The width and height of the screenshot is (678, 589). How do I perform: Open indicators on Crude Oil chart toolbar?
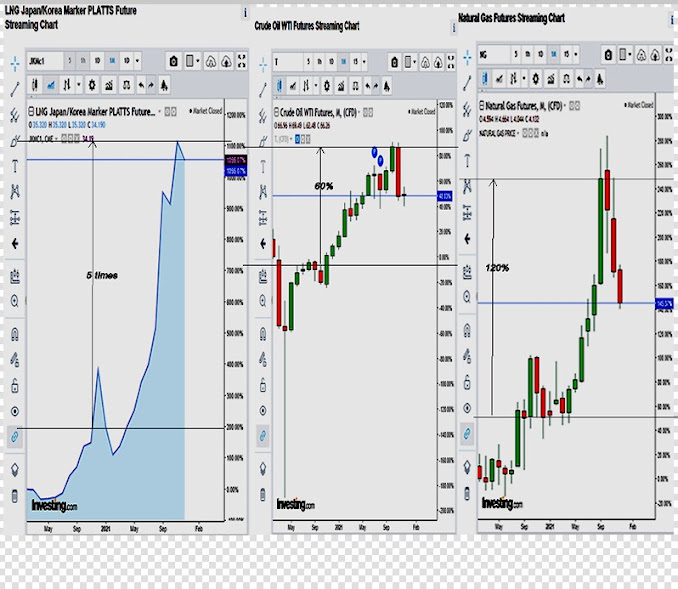tap(341, 86)
